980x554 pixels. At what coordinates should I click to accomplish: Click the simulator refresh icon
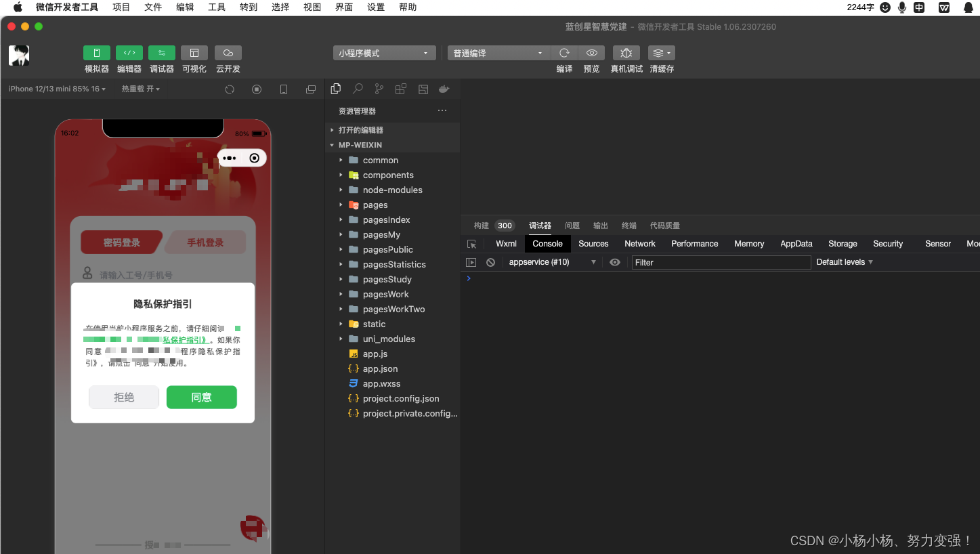click(230, 89)
